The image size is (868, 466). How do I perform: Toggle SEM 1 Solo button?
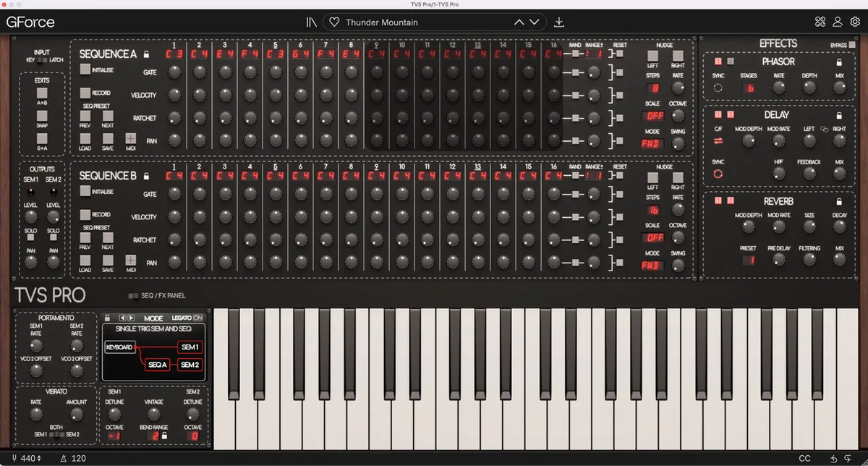point(31,237)
